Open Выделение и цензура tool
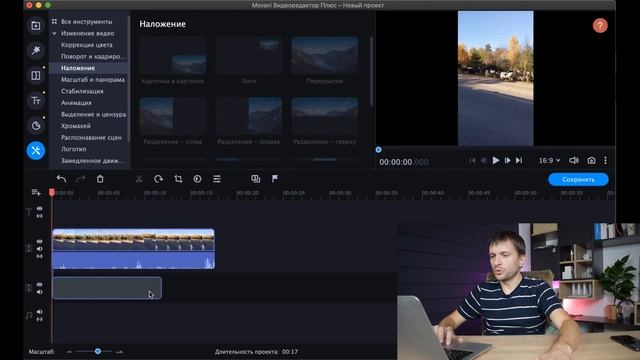Image resolution: width=640 pixels, height=360 pixels. pyautogui.click(x=93, y=114)
